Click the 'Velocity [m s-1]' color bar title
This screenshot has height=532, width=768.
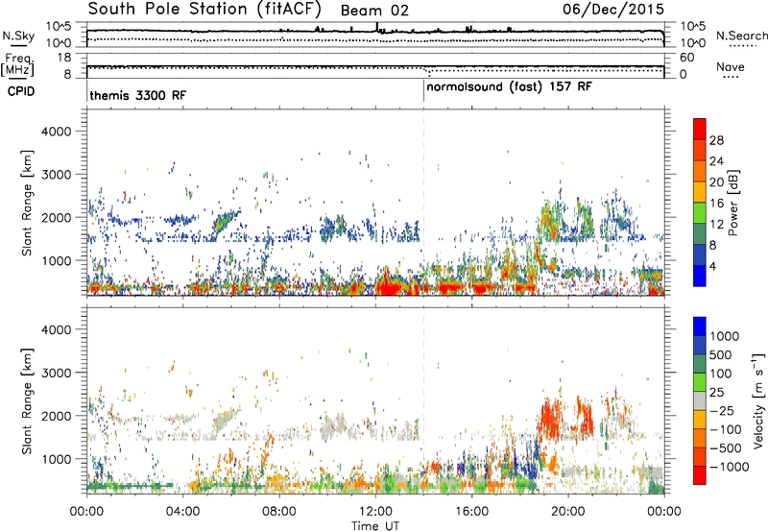[758, 400]
